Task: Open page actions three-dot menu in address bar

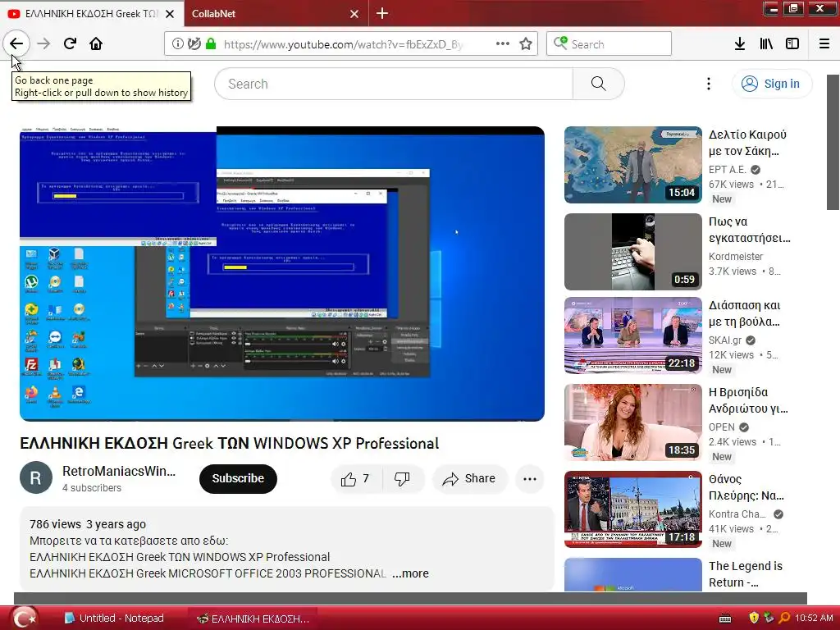Action: pos(503,43)
